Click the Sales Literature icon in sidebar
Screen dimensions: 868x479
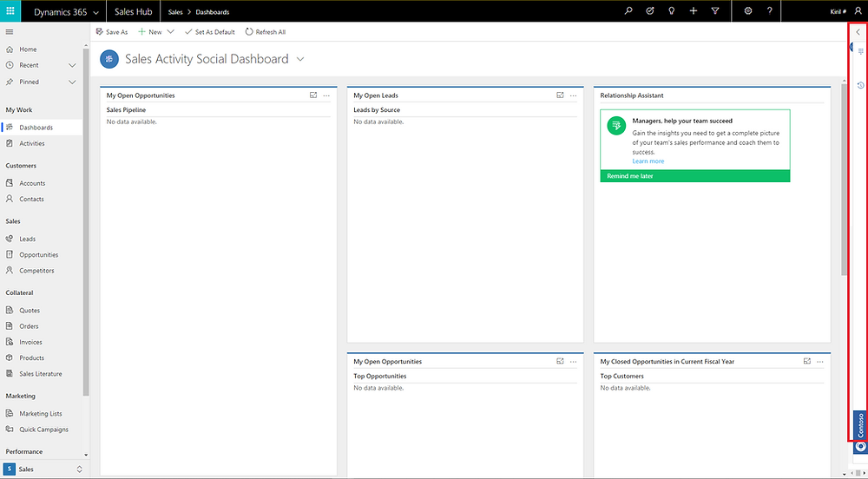coord(9,374)
